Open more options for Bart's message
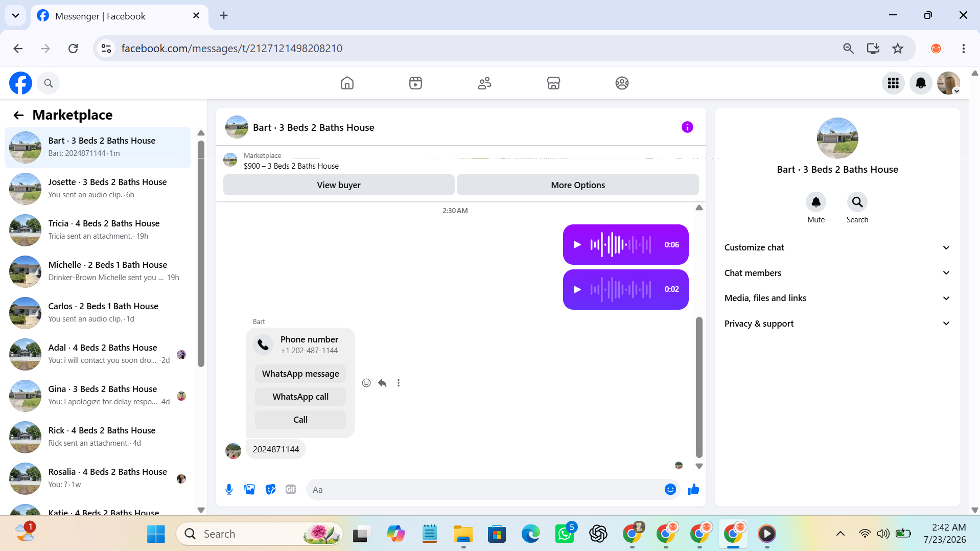Screen dimensions: 980x551 point(399,383)
